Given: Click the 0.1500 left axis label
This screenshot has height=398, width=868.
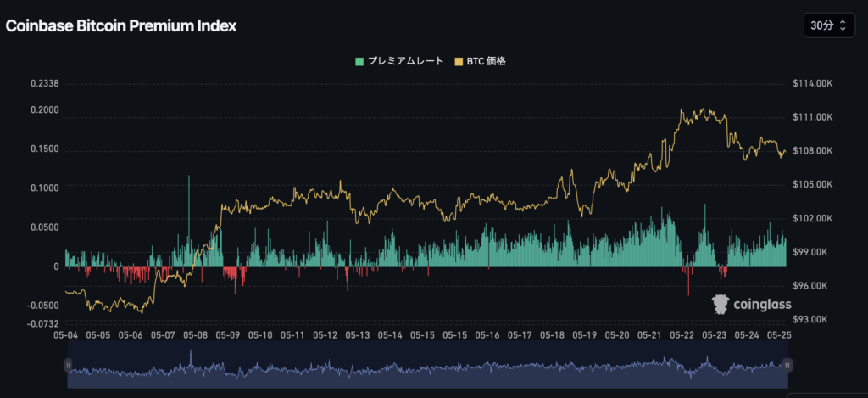Looking at the screenshot, I should click(x=46, y=149).
